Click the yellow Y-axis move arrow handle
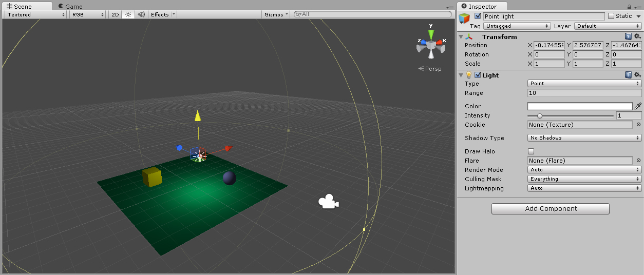 tap(198, 115)
